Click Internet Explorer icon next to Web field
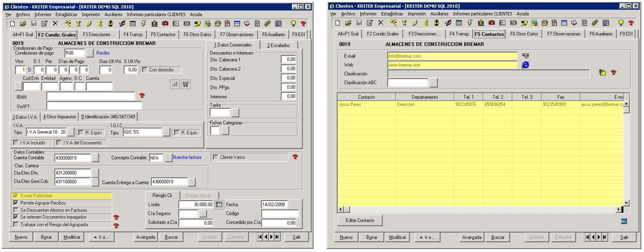The image size is (644, 252). point(525,65)
